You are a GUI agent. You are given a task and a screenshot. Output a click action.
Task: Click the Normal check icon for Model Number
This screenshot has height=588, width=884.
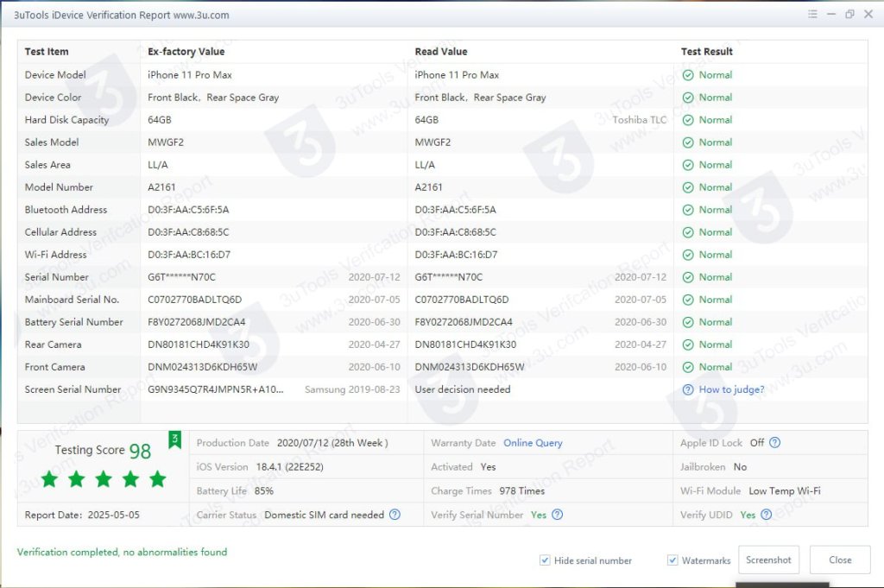688,187
